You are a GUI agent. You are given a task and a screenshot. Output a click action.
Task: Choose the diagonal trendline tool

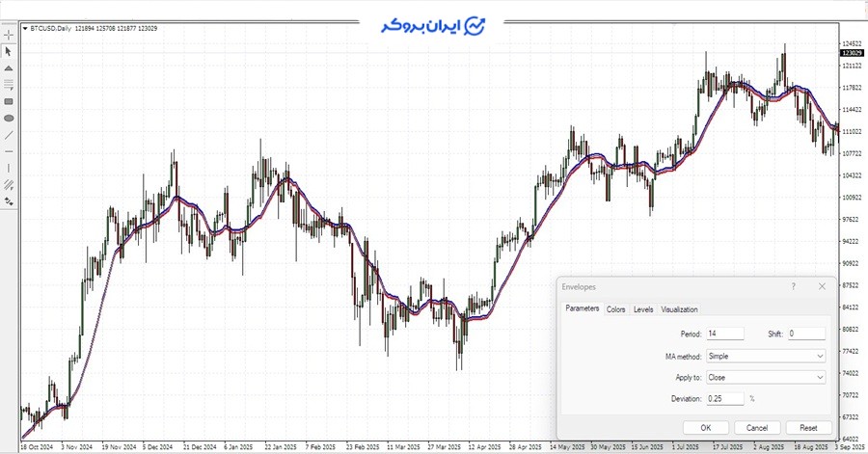point(9,135)
